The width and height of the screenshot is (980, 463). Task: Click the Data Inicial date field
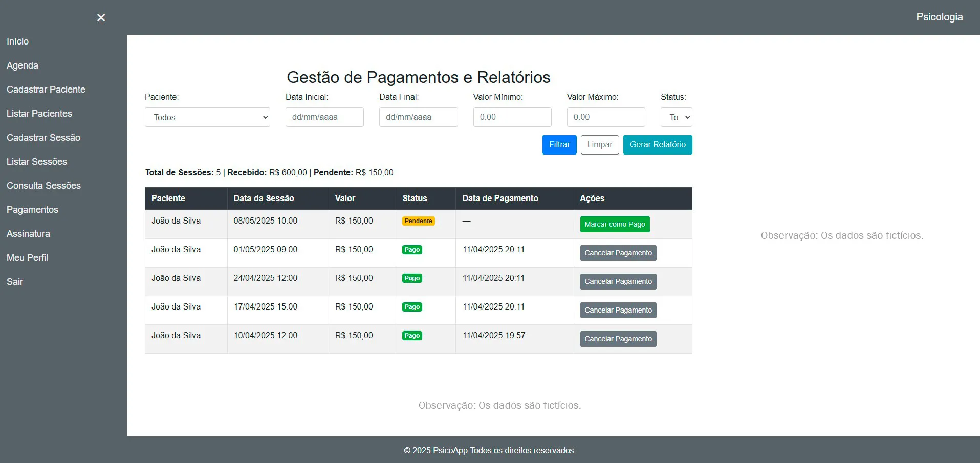324,117
